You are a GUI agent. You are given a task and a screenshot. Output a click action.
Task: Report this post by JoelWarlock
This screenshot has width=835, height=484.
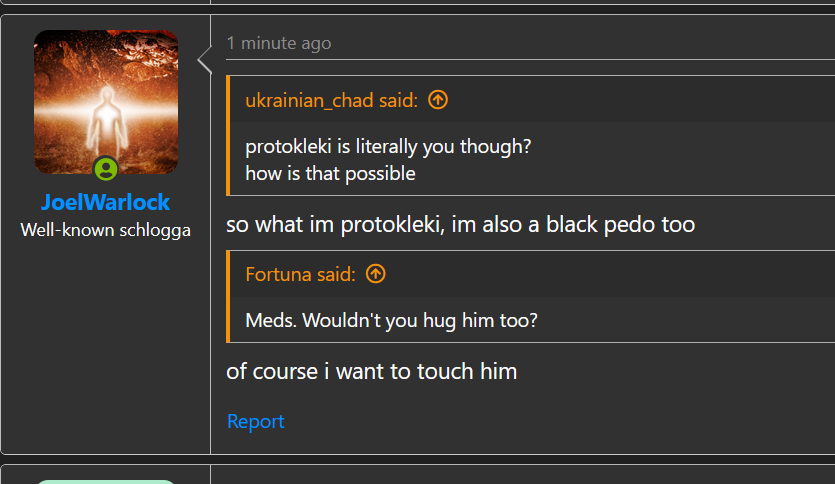click(x=256, y=421)
